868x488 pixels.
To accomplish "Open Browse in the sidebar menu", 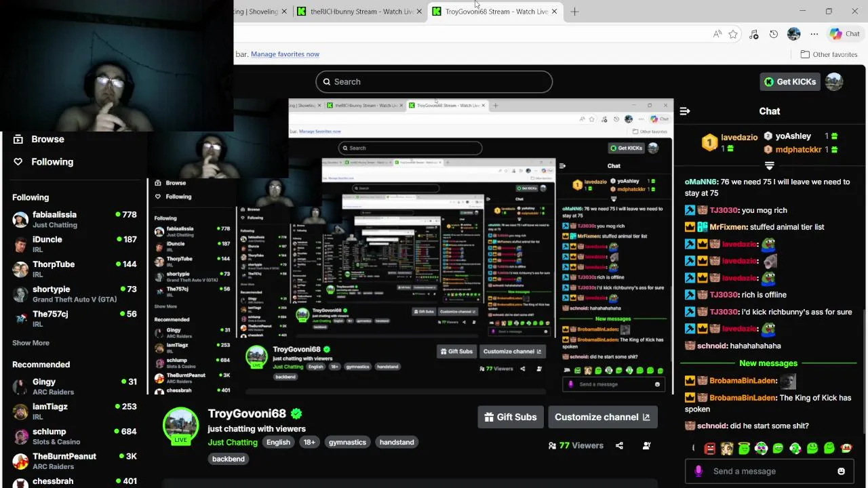I will 47,139.
